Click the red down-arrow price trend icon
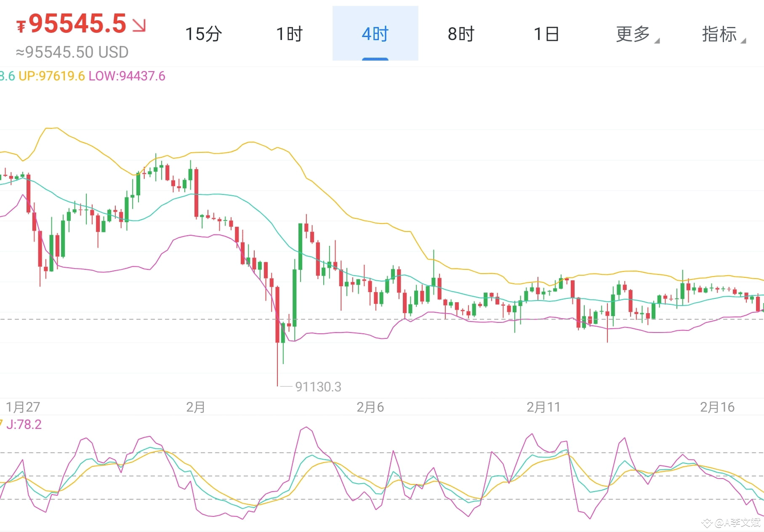Image resolution: width=764 pixels, height=532 pixels. pyautogui.click(x=139, y=25)
